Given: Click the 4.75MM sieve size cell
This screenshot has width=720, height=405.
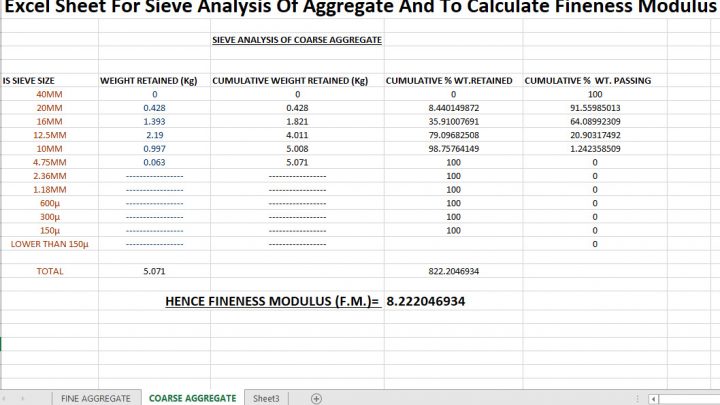Looking at the screenshot, I should click(x=50, y=163).
